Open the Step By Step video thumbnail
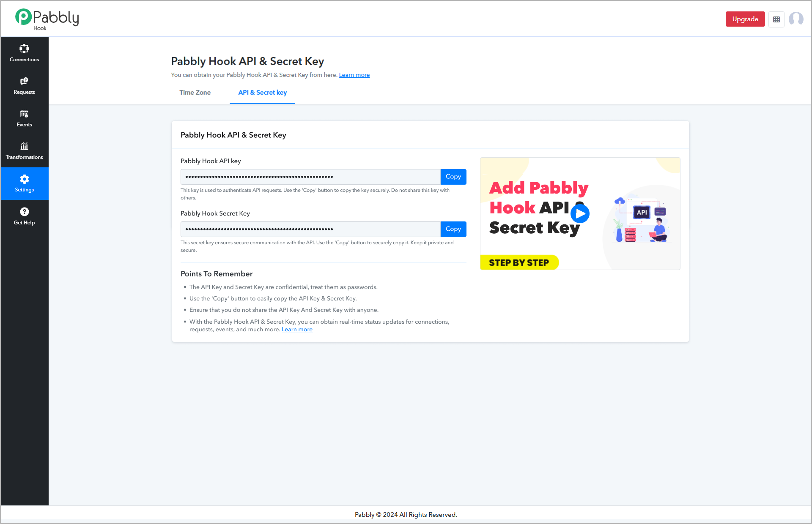 click(580, 213)
